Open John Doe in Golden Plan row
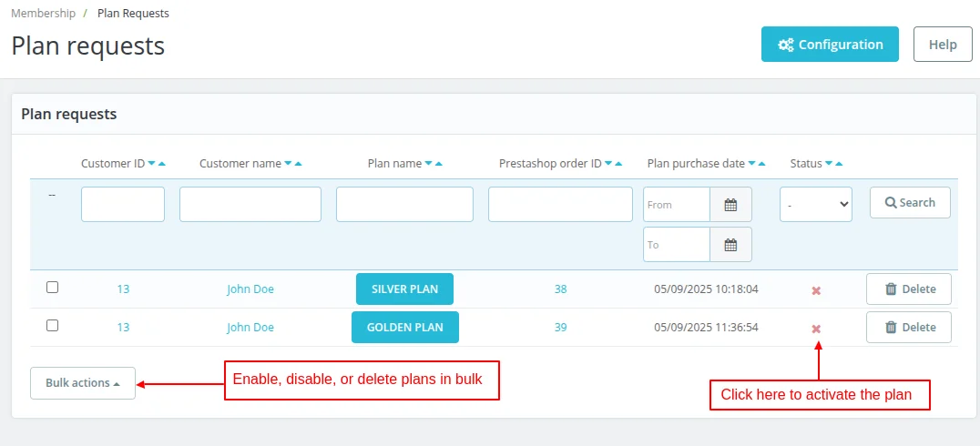 pyautogui.click(x=250, y=328)
